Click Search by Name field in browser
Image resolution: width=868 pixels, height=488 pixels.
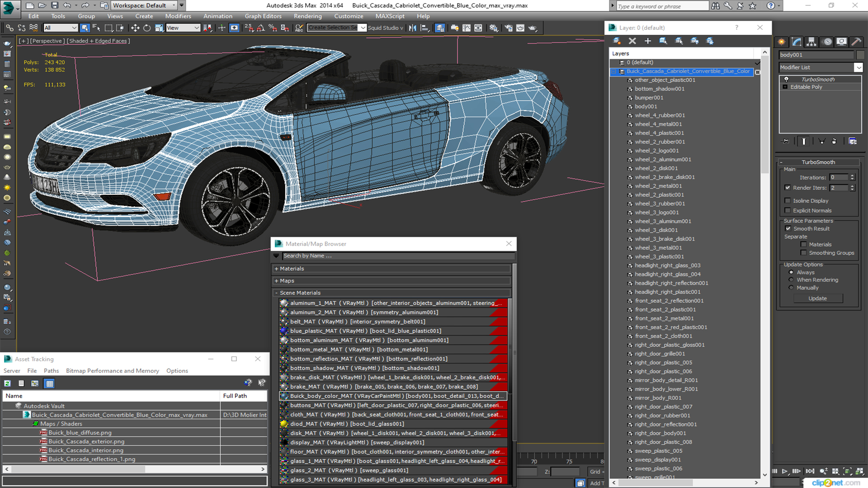click(398, 256)
